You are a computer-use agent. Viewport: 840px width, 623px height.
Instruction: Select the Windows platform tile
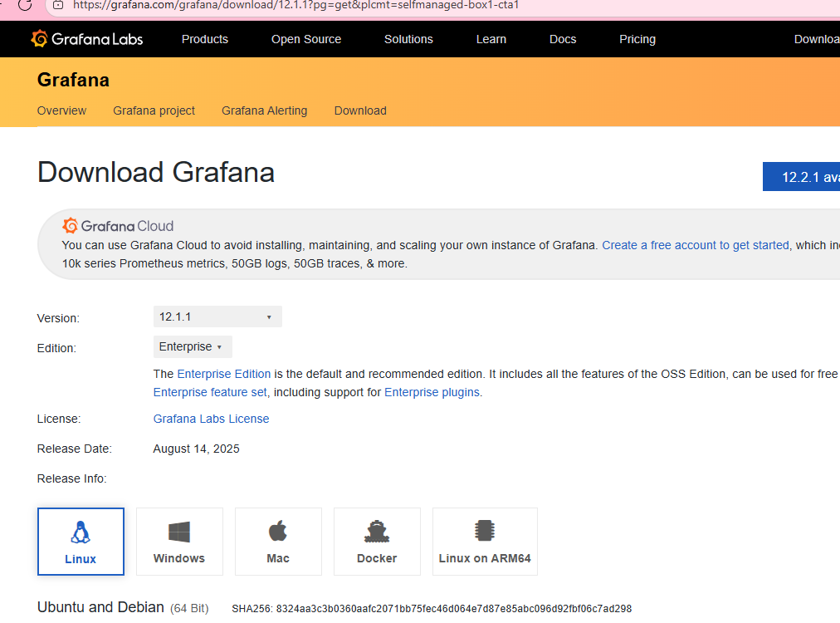[x=179, y=542]
